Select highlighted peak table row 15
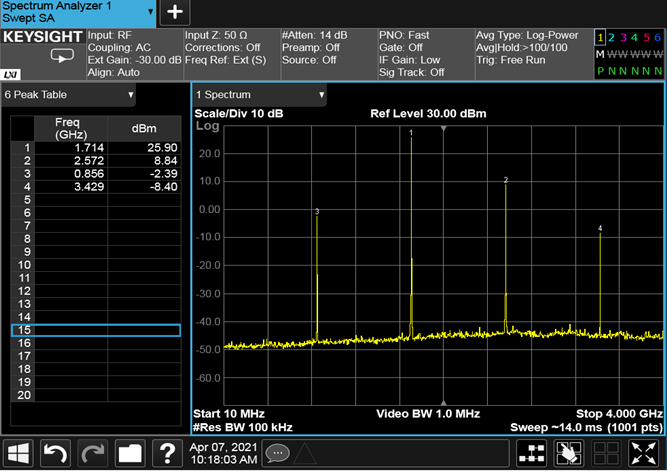 (96, 331)
